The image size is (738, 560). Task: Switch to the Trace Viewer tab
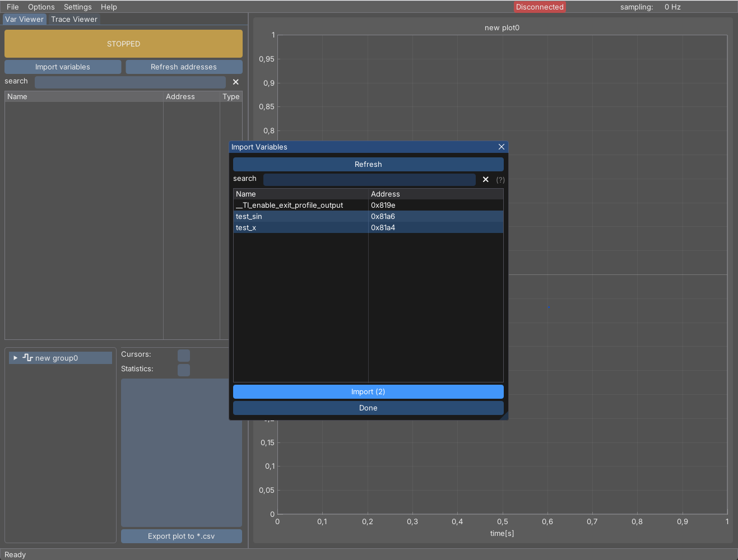pos(74,19)
